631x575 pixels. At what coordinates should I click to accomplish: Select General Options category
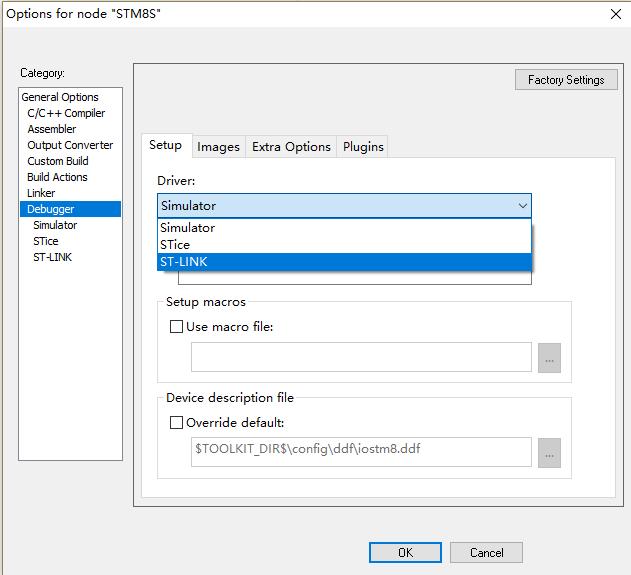coord(60,97)
